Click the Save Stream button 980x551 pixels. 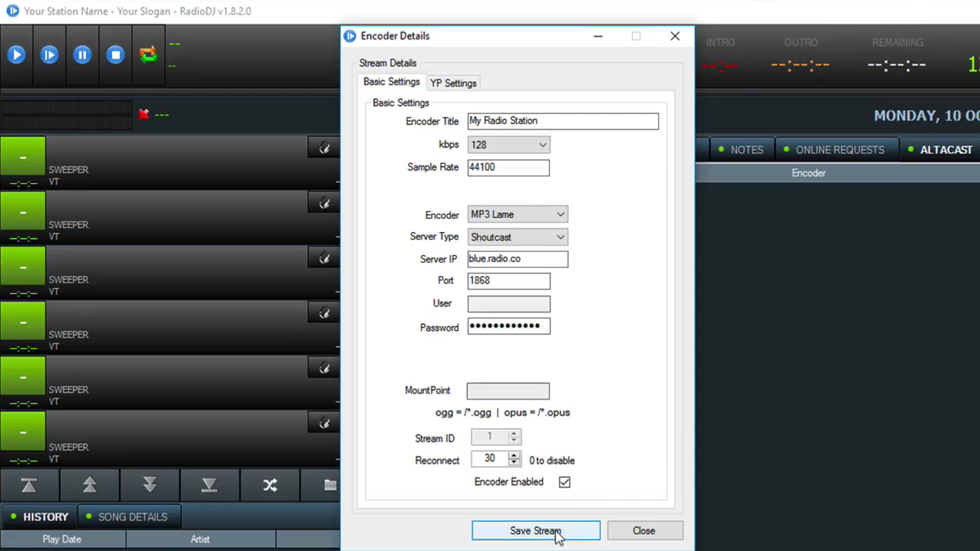point(536,531)
